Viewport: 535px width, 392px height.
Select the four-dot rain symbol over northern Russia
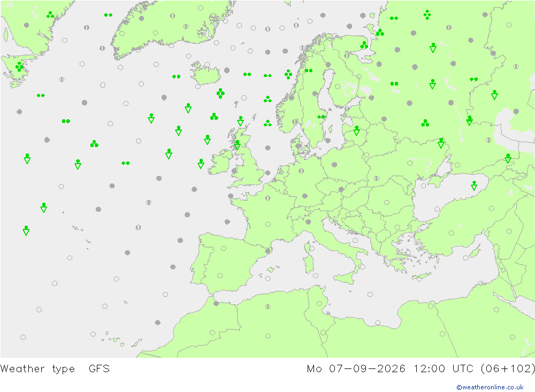pos(427,14)
